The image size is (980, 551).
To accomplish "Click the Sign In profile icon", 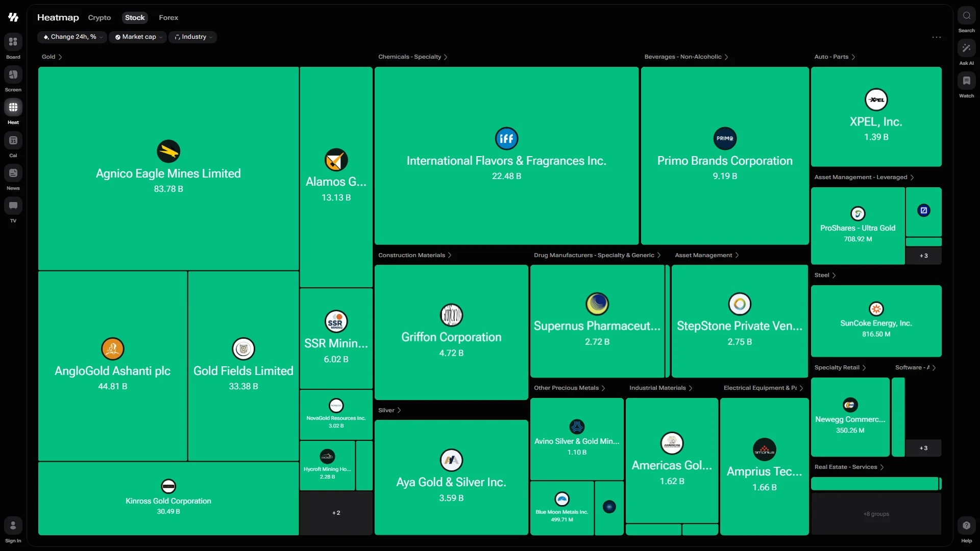I will [13, 525].
